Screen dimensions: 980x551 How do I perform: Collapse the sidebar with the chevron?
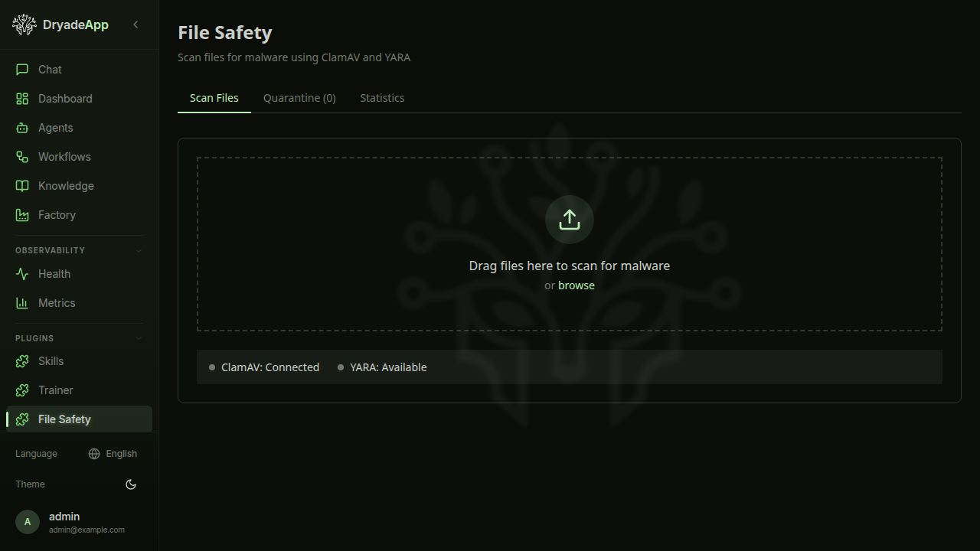click(136, 24)
